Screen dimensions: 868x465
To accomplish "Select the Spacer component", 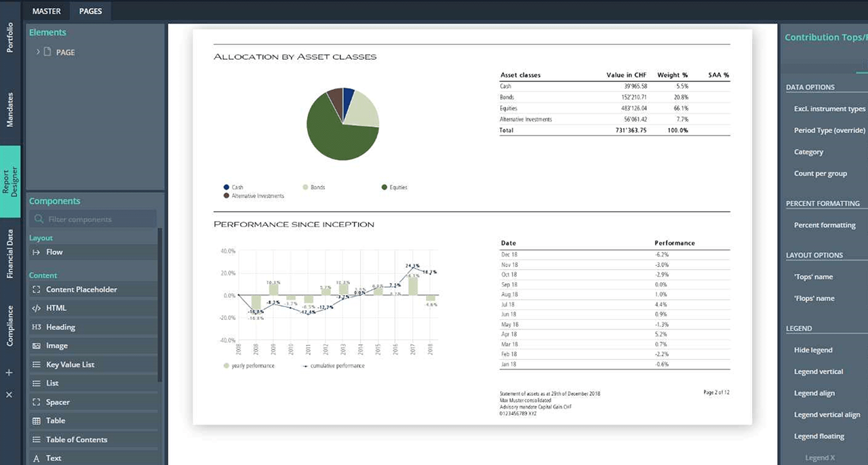I will pos(92,402).
